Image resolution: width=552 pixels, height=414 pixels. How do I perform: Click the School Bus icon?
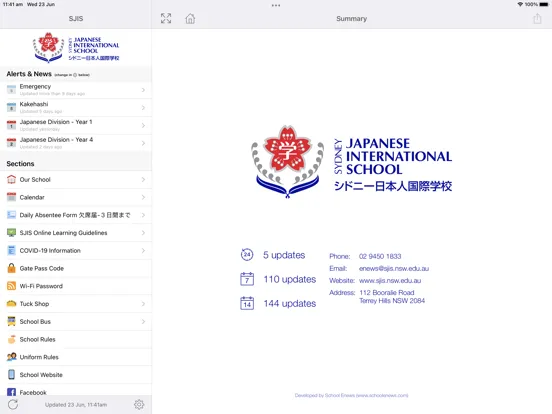(11, 321)
